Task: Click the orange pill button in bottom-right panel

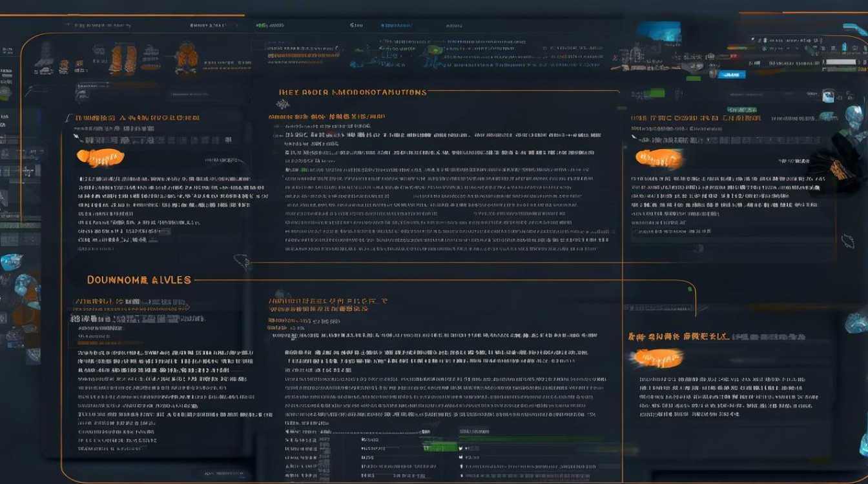Action: coord(657,357)
